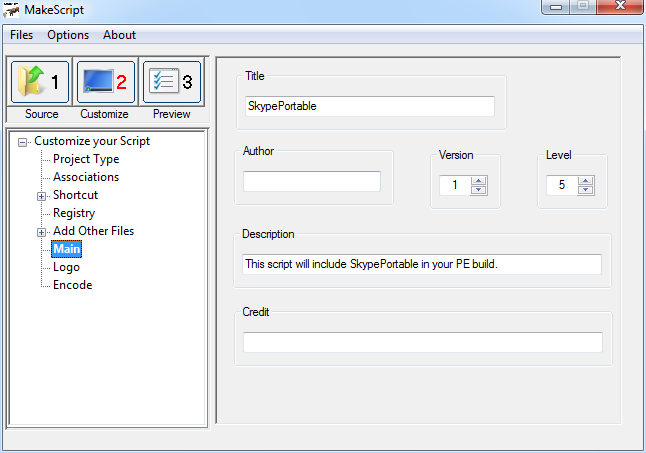Click the Source label under step 1
Viewport: 646px width, 453px height.
[x=42, y=114]
